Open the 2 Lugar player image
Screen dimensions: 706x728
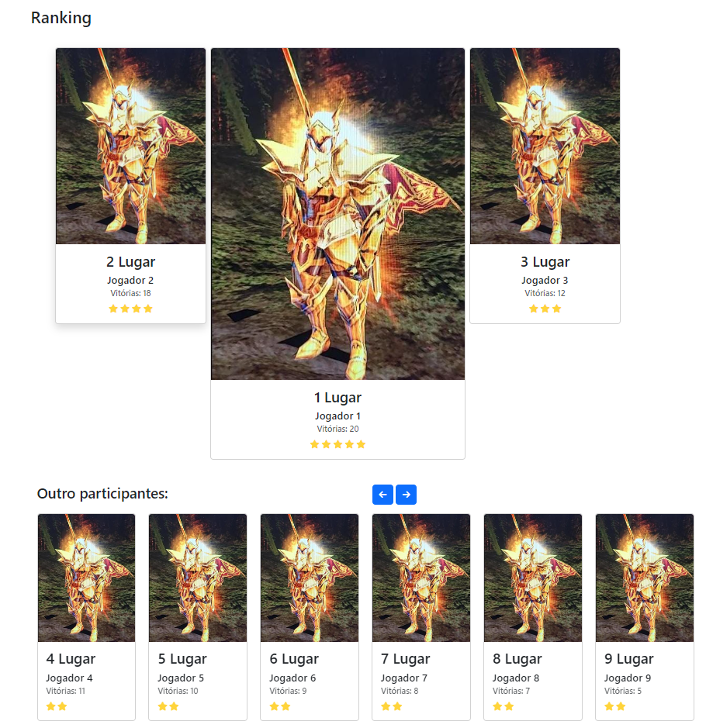130,147
